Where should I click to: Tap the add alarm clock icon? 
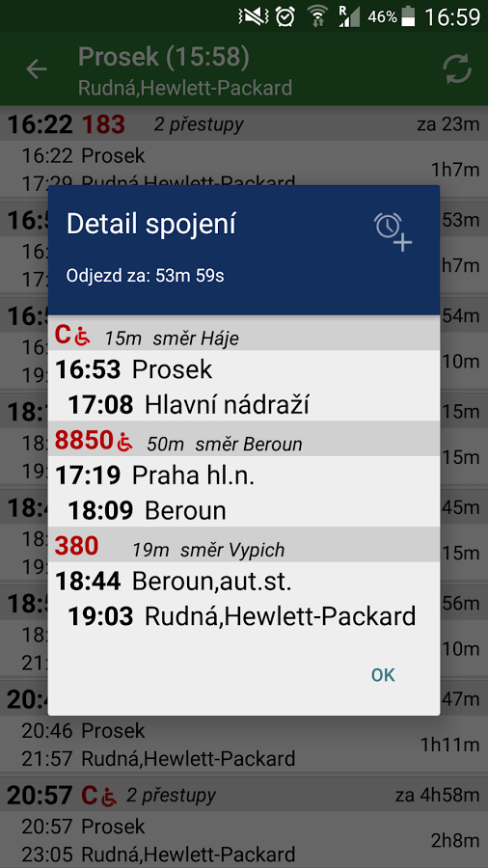393,231
